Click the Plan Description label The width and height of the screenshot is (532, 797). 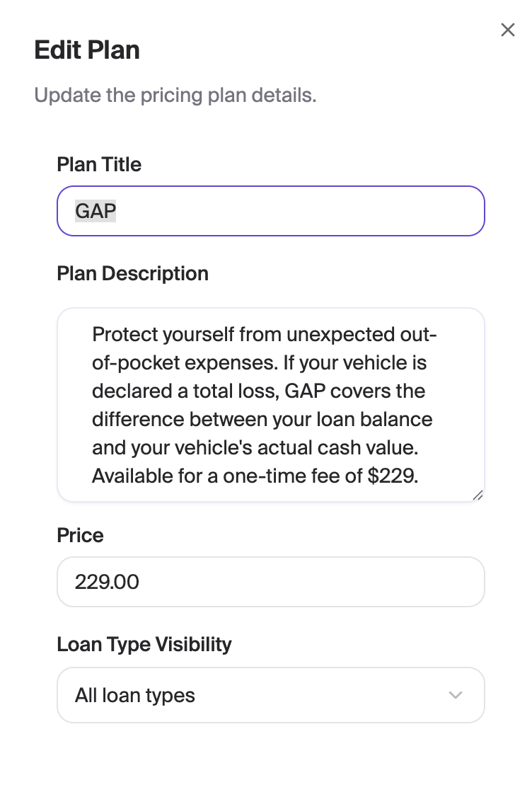pos(132,273)
